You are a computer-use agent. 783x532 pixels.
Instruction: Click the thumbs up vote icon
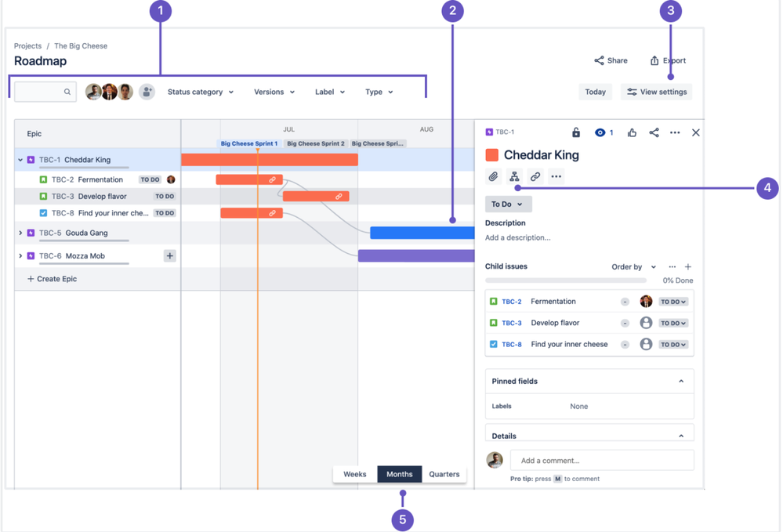coord(632,132)
